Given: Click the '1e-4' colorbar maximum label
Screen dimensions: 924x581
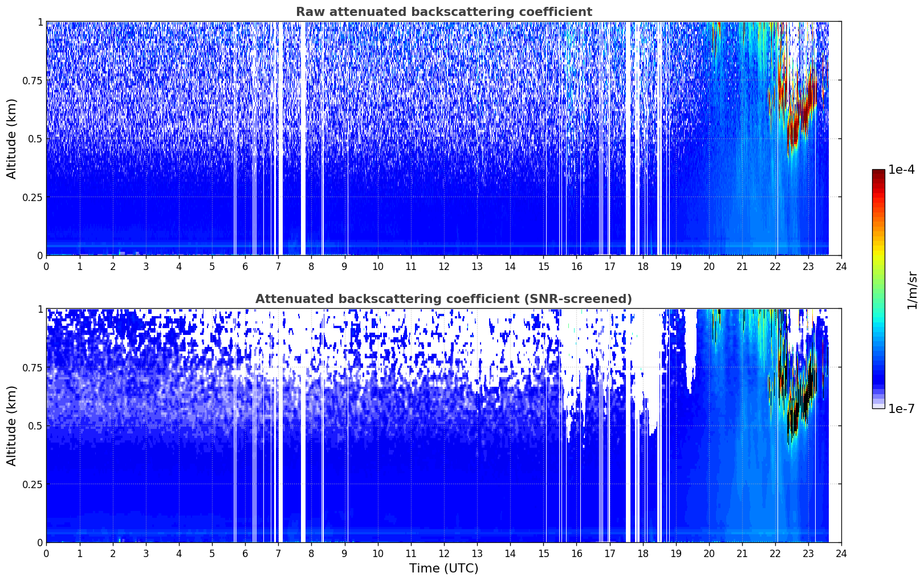Looking at the screenshot, I should 901,170.
